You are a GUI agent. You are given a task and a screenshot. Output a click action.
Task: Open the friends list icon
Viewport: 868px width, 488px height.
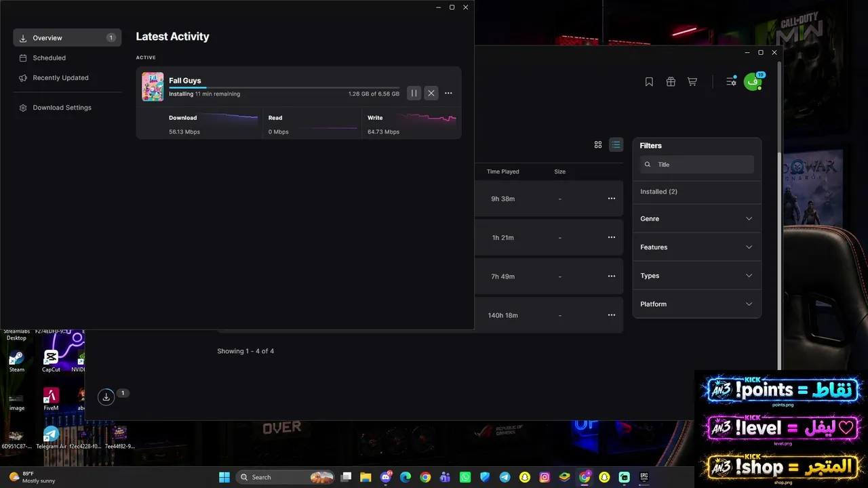point(731,81)
